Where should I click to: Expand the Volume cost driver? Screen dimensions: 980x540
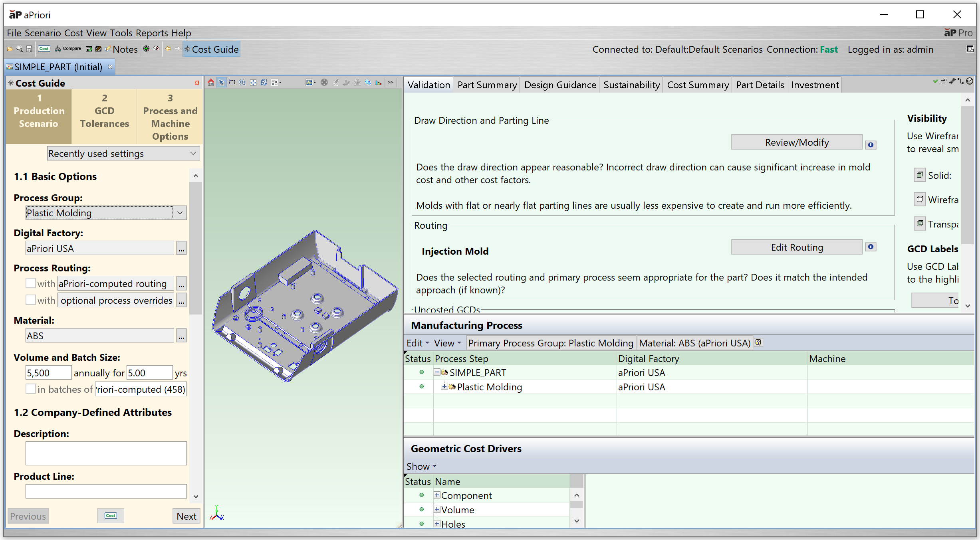point(437,509)
